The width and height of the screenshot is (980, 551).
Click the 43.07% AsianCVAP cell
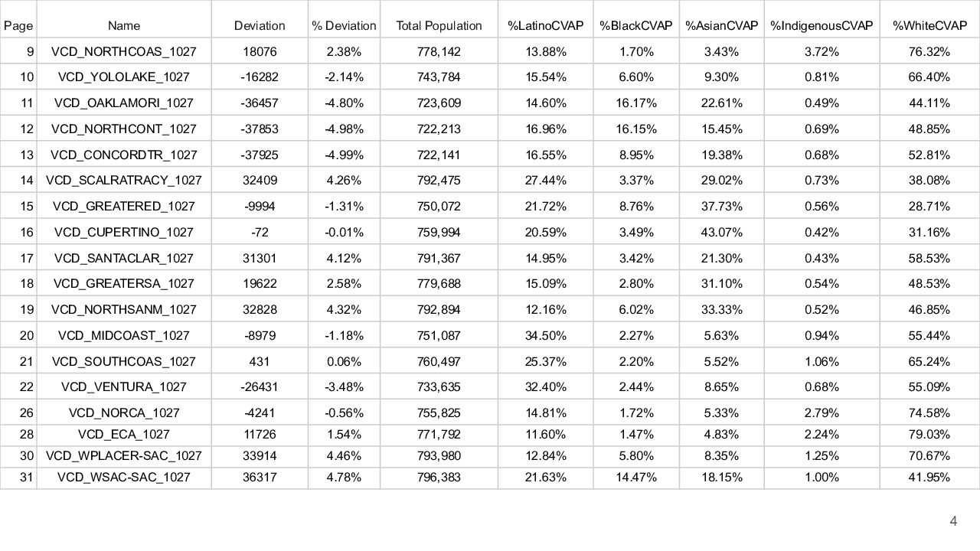pos(721,232)
